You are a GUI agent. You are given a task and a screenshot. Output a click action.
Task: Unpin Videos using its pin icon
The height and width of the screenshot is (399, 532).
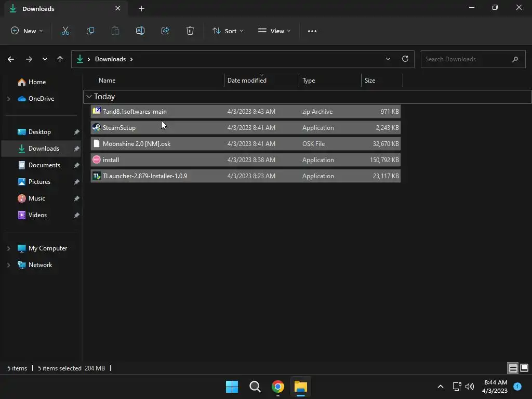(x=77, y=215)
